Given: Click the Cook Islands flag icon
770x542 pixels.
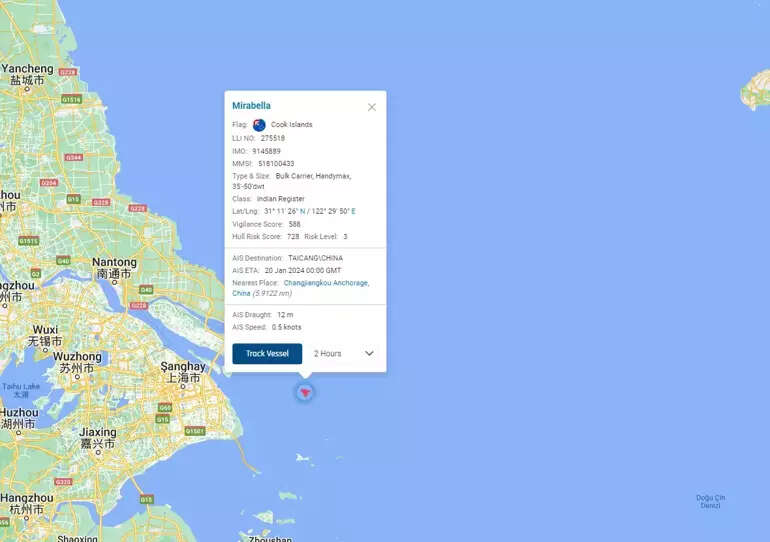Looking at the screenshot, I should (x=259, y=125).
